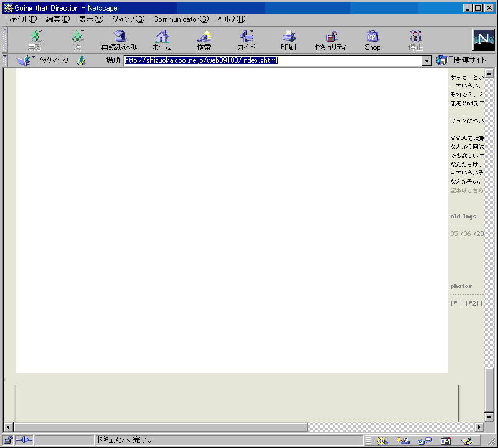Click the scroll right arrow
The image size is (498, 448).
479,427
